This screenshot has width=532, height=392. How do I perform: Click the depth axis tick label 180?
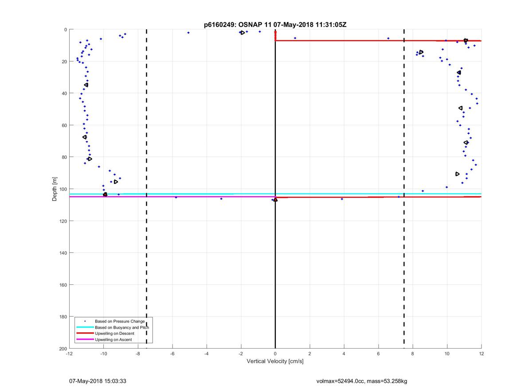63,317
